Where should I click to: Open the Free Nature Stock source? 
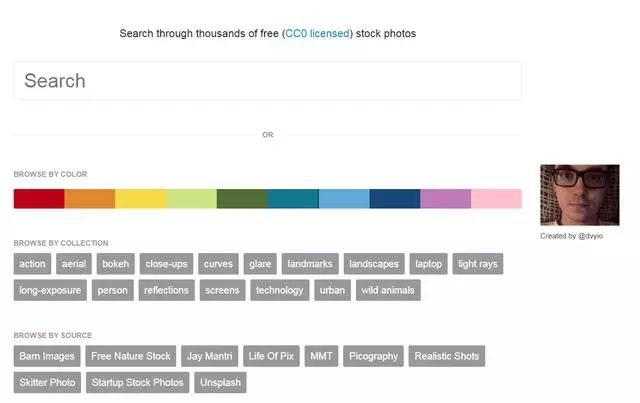[x=131, y=356]
